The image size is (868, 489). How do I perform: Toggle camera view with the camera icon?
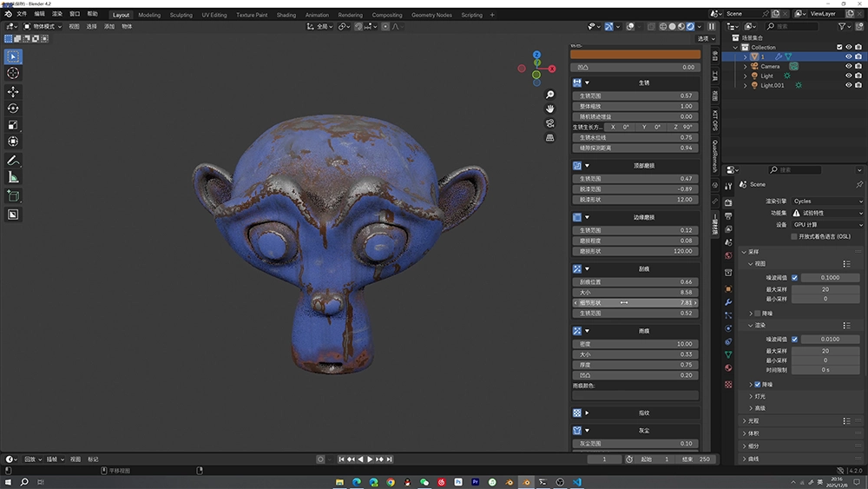point(550,123)
